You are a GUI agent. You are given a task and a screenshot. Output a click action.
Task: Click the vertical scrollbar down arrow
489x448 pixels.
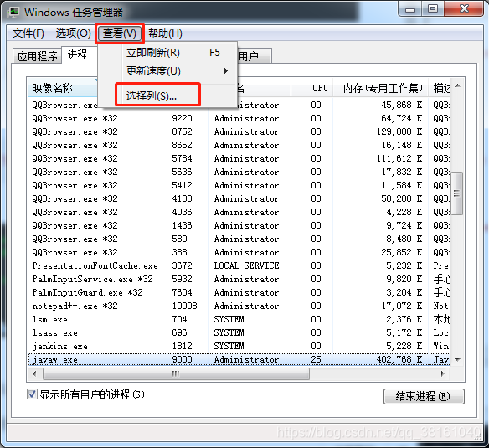[457, 360]
